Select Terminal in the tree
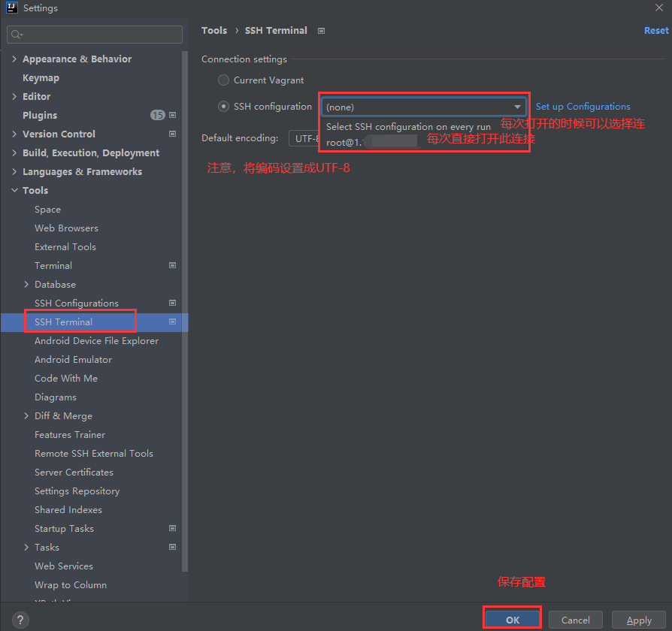Image resolution: width=672 pixels, height=631 pixels. 53,266
